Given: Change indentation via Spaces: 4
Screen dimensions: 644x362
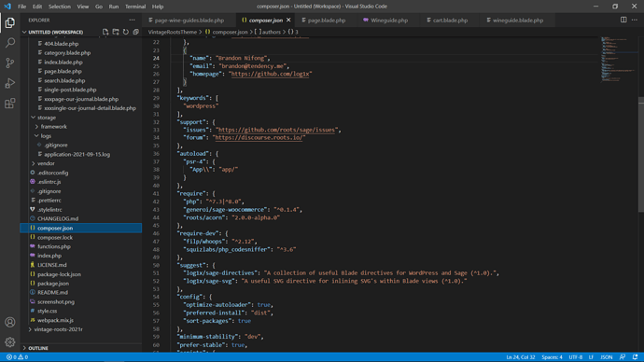Looking at the screenshot, I should point(552,357).
